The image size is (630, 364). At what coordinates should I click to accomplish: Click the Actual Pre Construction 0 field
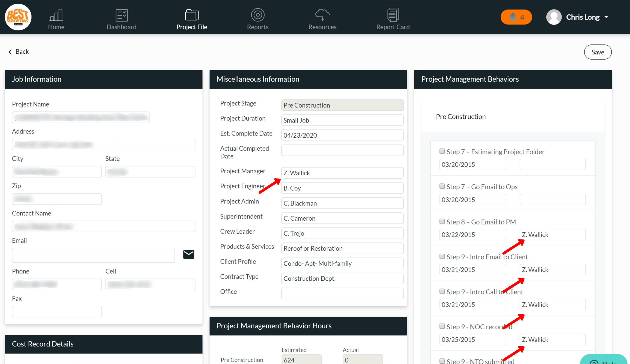[362, 359]
